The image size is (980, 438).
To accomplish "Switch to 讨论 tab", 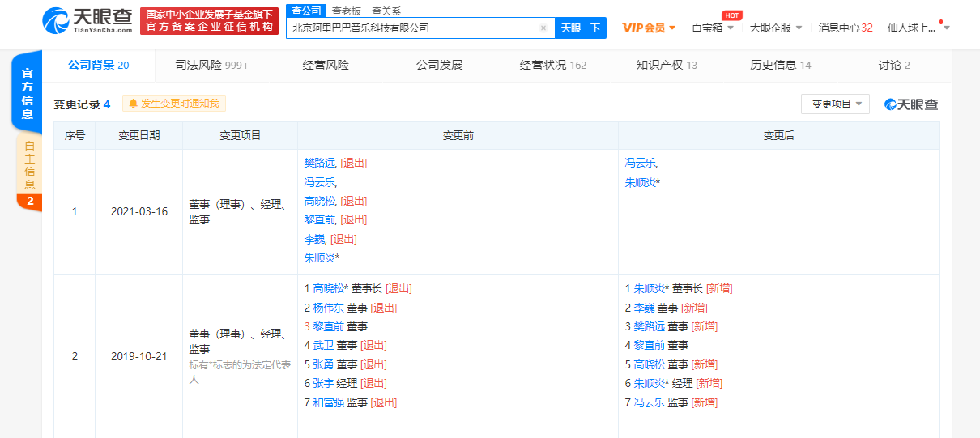I will pos(894,65).
